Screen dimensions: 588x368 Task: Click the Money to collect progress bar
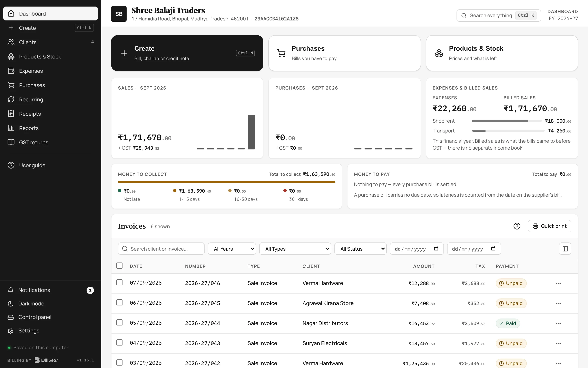[x=226, y=182]
